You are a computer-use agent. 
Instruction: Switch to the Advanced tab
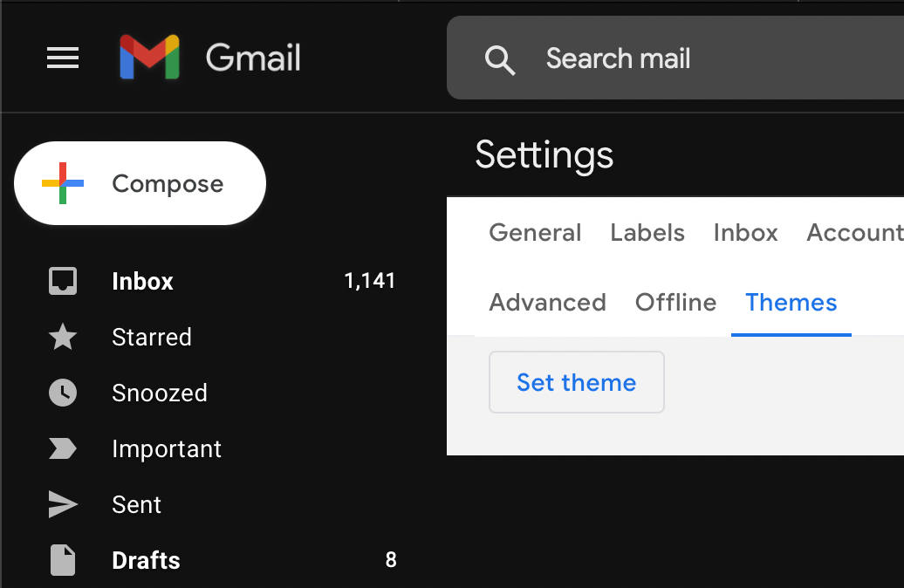[548, 302]
